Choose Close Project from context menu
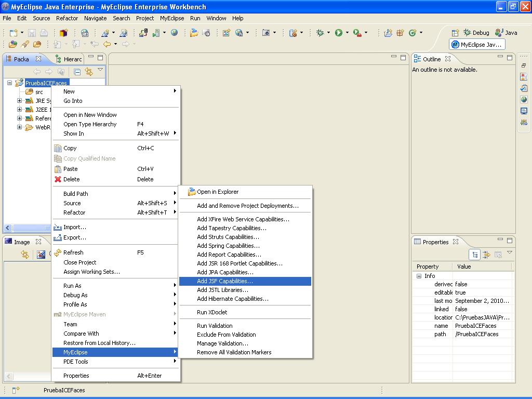This screenshot has width=532, height=399. (x=115, y=262)
